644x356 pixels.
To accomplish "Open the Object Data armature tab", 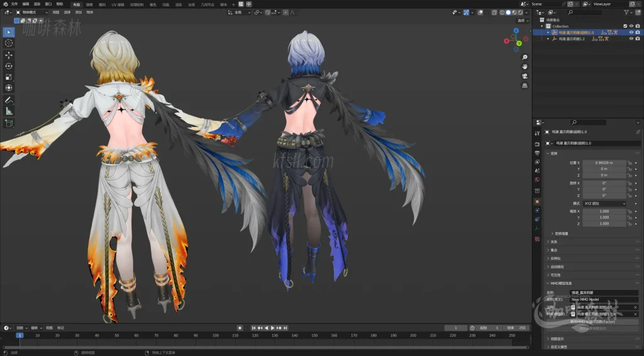I will 537,228.
